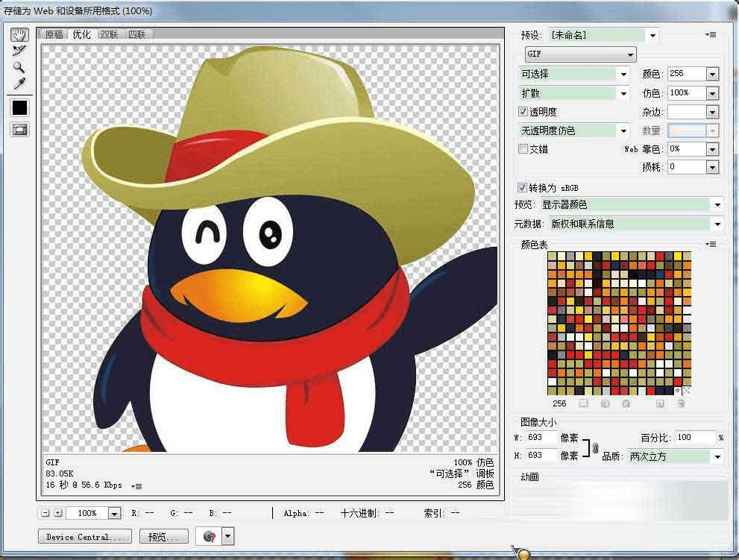Click the Device Central button
Image resolution: width=739 pixels, height=560 pixels.
click(x=85, y=536)
